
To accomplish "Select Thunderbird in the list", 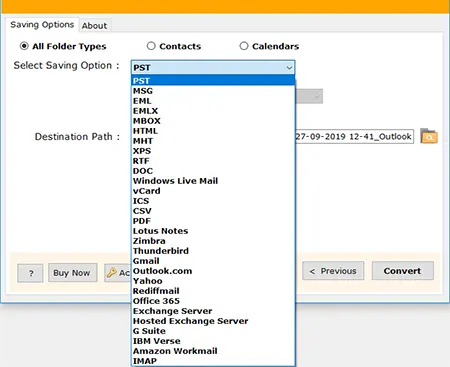I will tap(213, 251).
